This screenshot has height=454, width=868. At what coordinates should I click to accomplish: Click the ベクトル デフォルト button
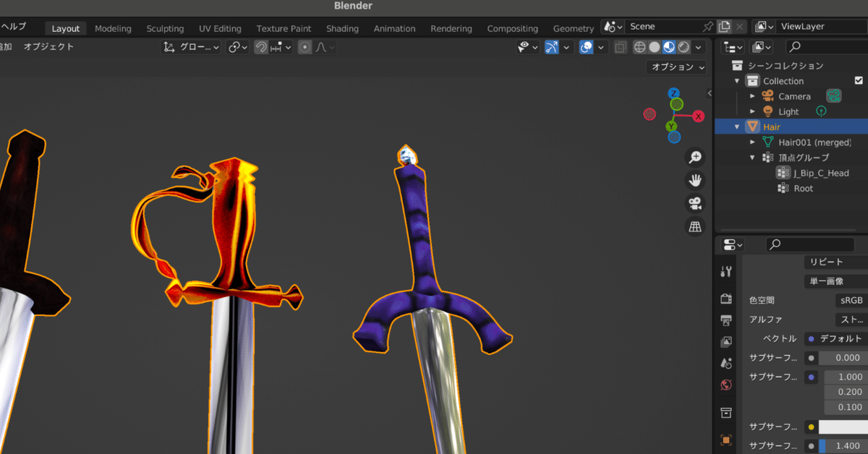835,338
